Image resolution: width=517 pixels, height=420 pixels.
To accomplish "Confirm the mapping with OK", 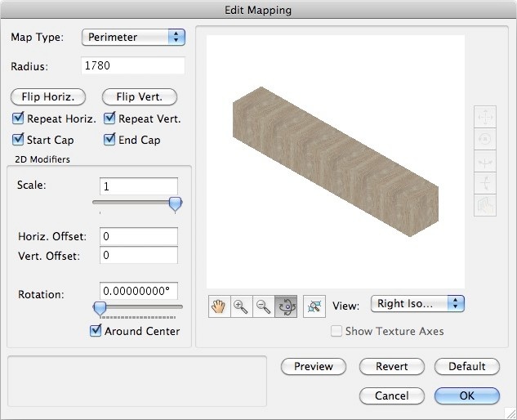I will click(466, 395).
